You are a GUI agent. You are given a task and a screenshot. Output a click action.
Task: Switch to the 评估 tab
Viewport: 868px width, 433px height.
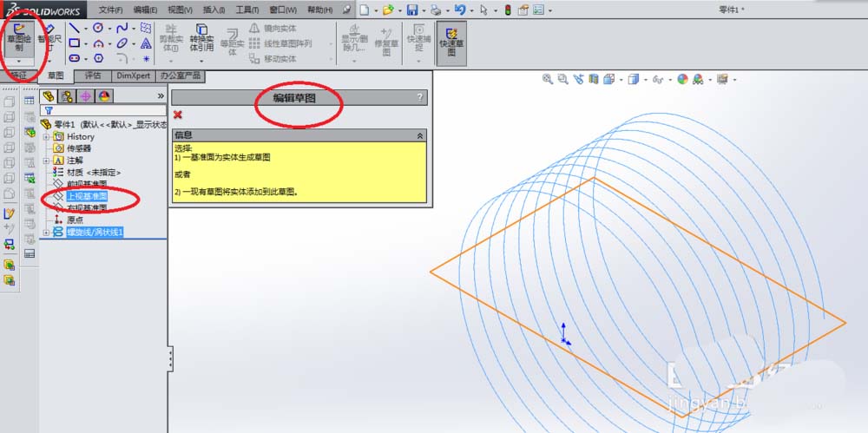click(x=93, y=75)
